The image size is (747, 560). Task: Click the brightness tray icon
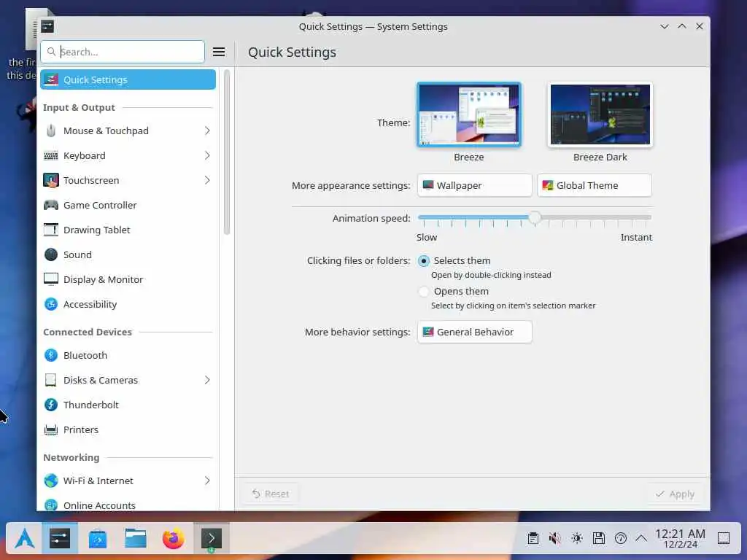point(577,539)
